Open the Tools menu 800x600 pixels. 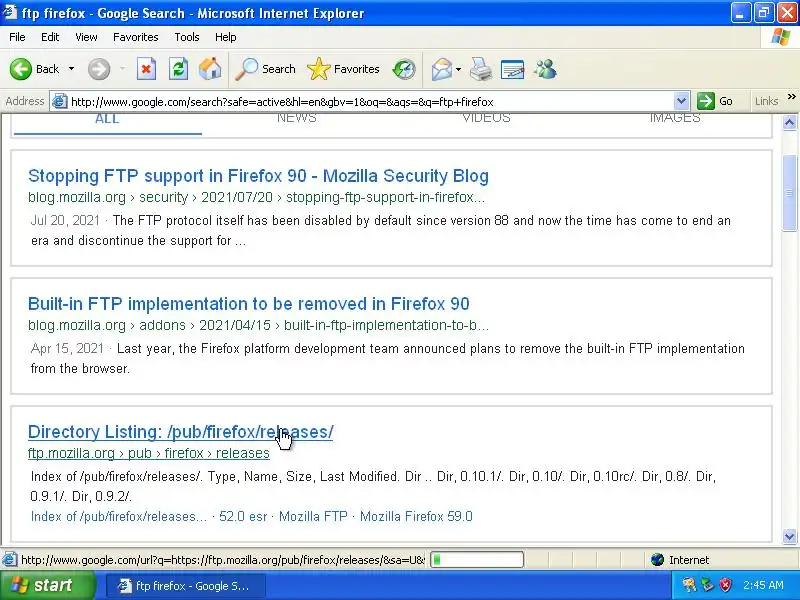click(x=187, y=37)
